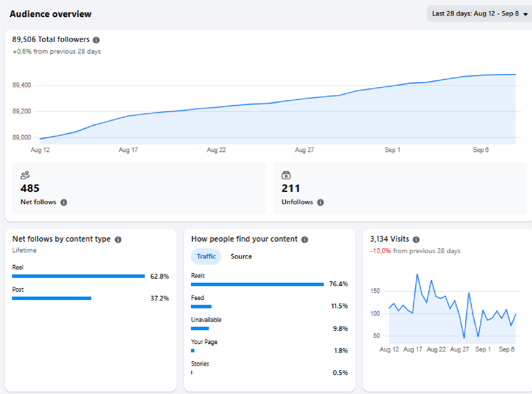The height and width of the screenshot is (394, 532).
Task: Switch to the Source tab
Action: pyautogui.click(x=241, y=256)
